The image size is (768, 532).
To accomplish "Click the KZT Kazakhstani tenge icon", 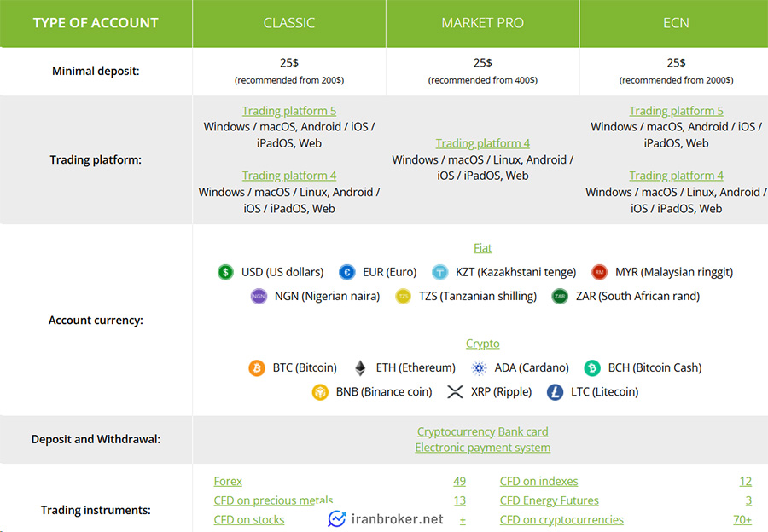I will click(439, 272).
